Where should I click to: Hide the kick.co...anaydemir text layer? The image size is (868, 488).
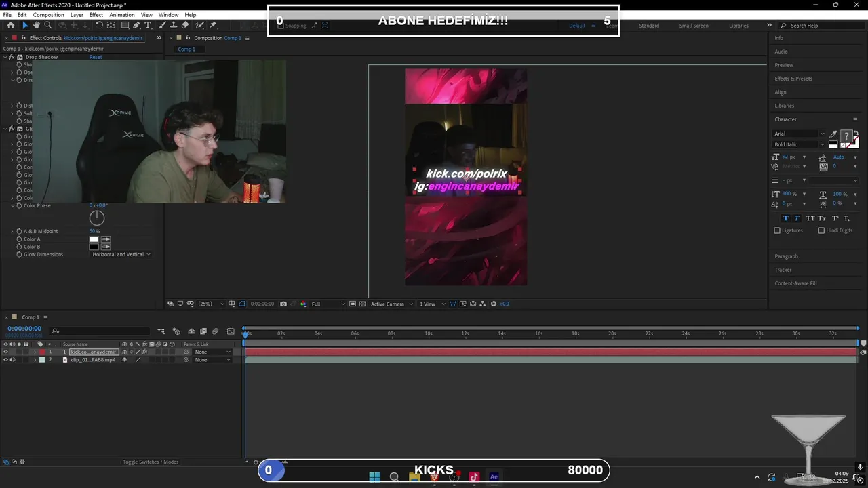pyautogui.click(x=5, y=352)
